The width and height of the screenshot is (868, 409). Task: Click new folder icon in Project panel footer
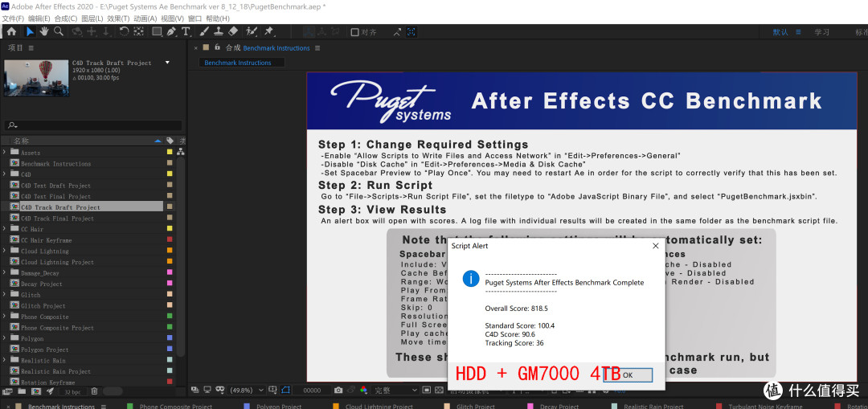click(22, 391)
